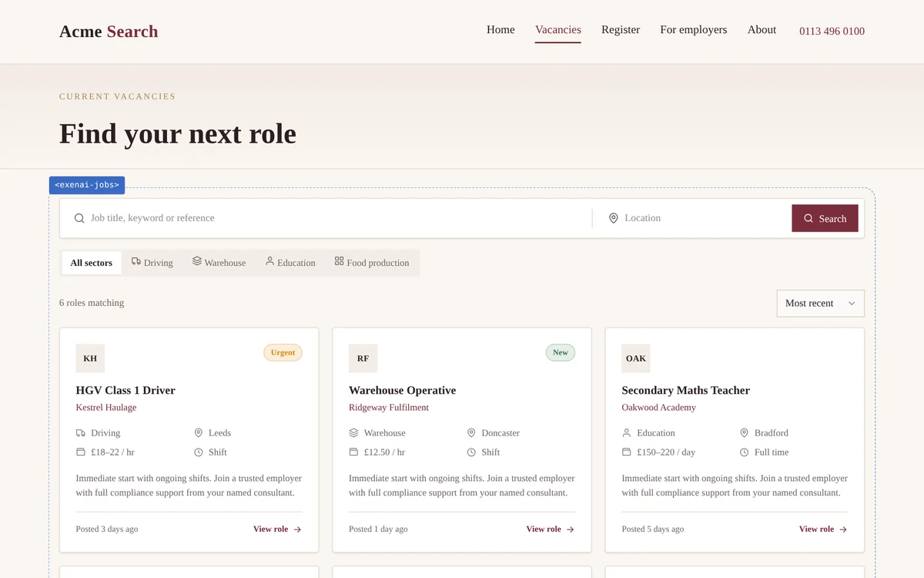Go to Home in the navigation
Image resolution: width=924 pixels, height=578 pixels.
point(500,30)
